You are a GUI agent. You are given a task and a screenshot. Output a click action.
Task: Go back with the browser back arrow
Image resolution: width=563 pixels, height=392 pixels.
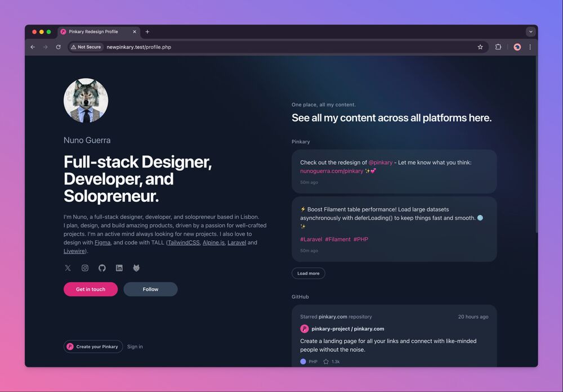point(33,47)
